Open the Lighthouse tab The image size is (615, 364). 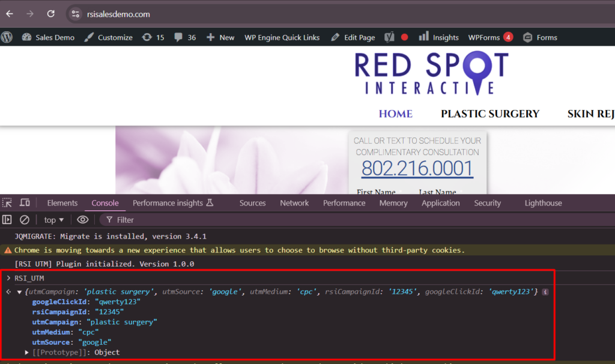click(x=543, y=203)
